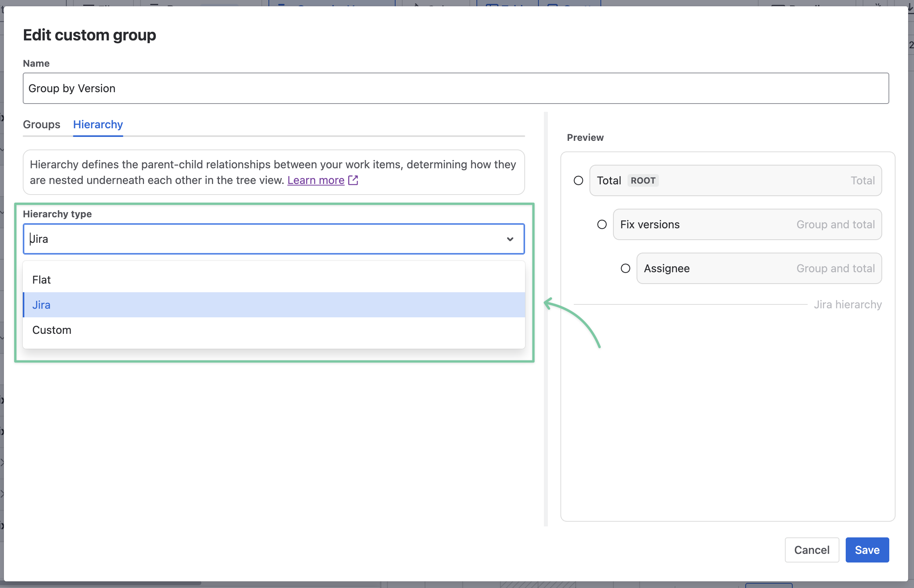The image size is (914, 588).
Task: Click the Name input field
Action: click(x=455, y=88)
